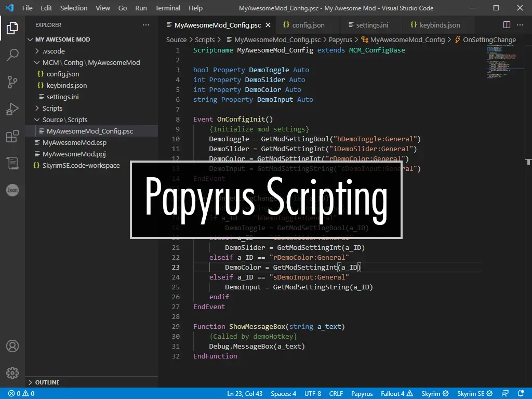This screenshot has height=399, width=532.
Task: Expand the Scripts folder in explorer
Action: 52,108
